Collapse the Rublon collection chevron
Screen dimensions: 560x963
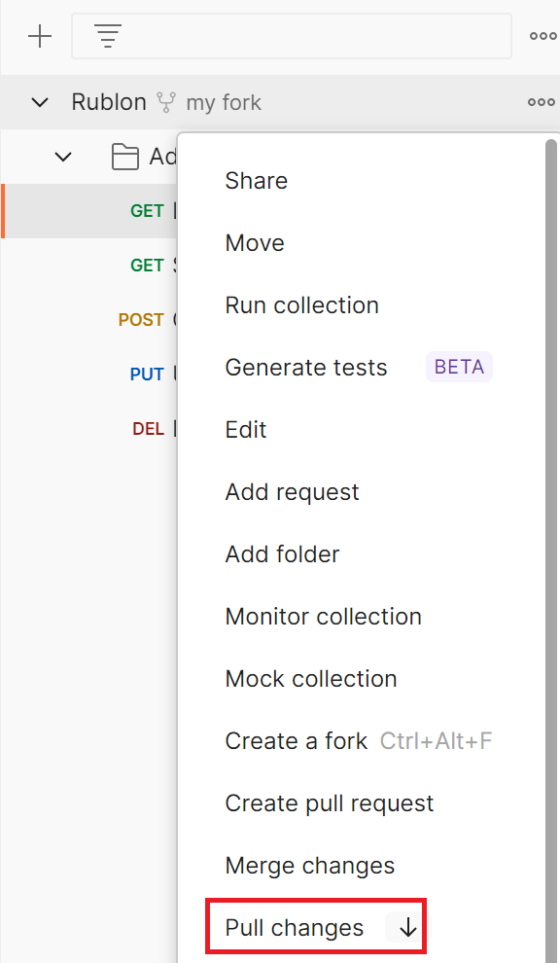click(40, 102)
